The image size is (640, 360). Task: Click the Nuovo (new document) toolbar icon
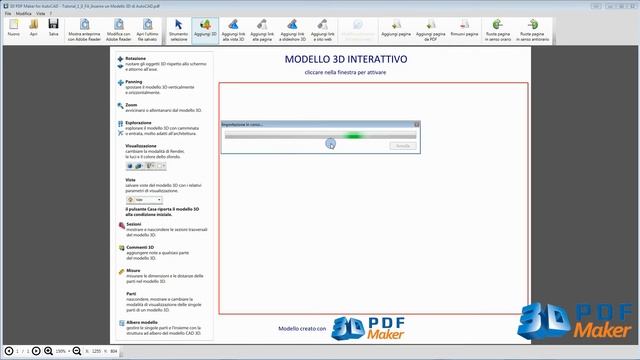(13, 28)
